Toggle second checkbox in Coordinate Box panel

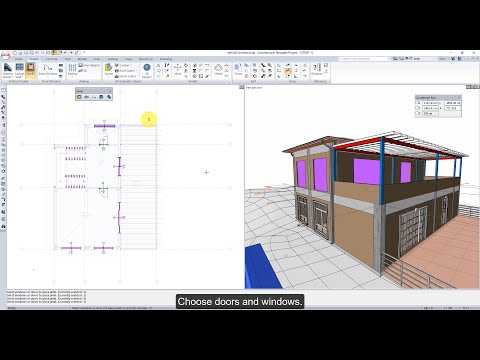[x=418, y=108]
